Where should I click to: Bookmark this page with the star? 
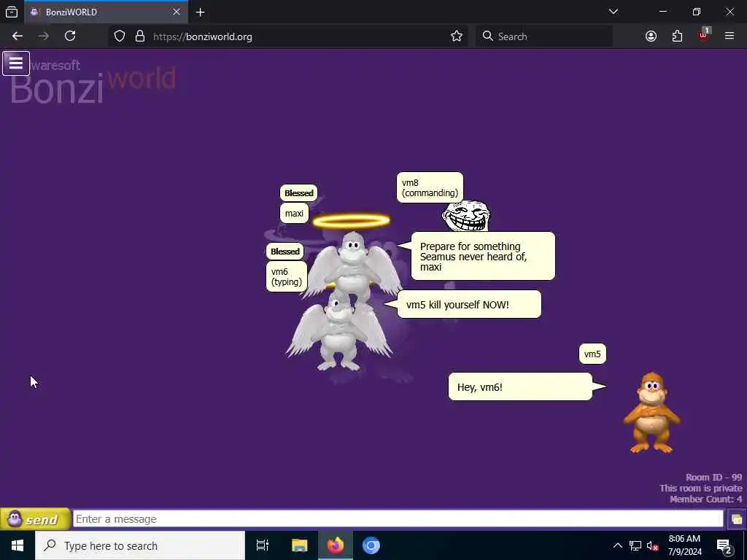tap(457, 36)
